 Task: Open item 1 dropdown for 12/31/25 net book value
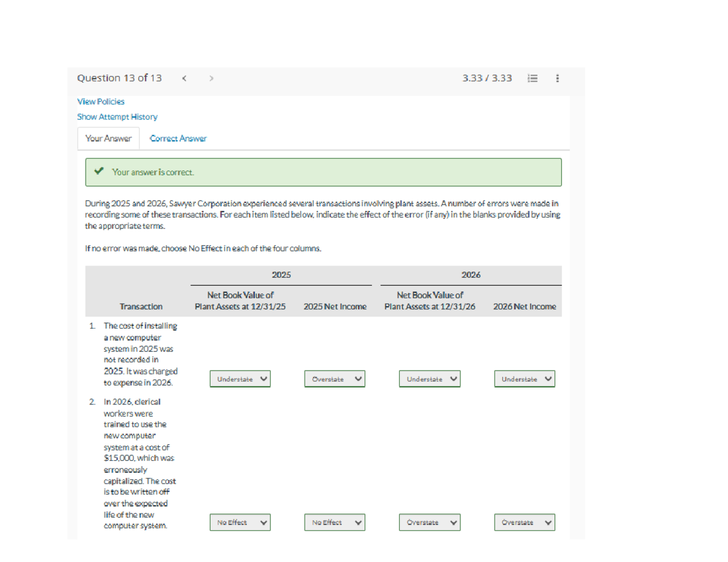[x=240, y=379]
